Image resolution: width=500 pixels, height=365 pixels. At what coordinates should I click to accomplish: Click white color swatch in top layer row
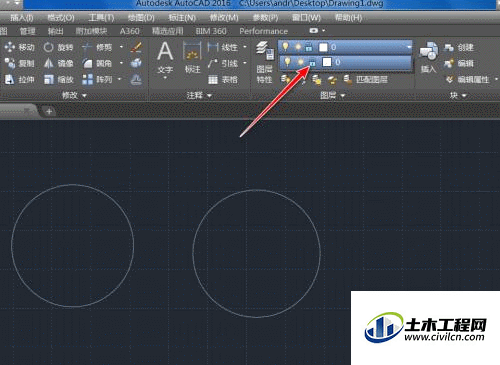[x=323, y=47]
